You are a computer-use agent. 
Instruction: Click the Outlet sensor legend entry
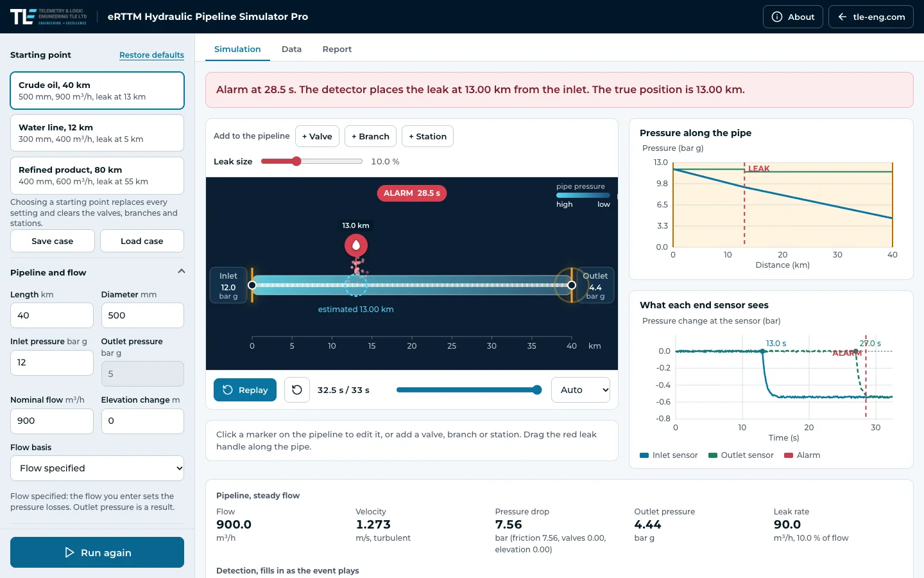point(741,455)
